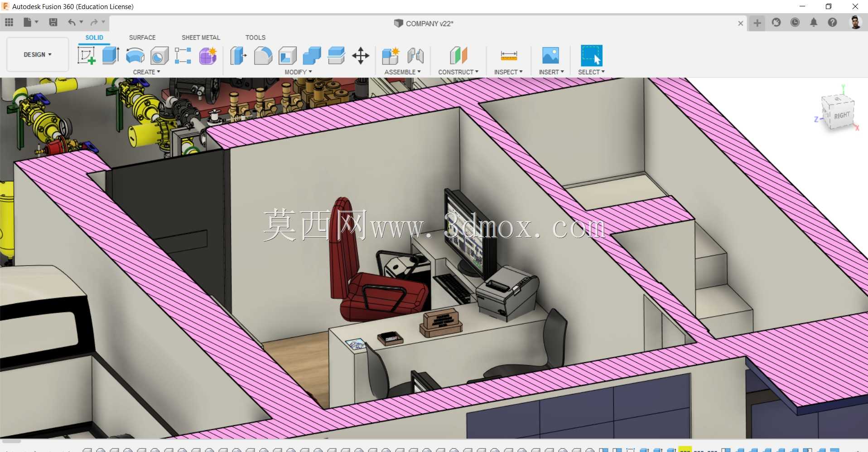Select the Shell tool
This screenshot has height=452, width=868.
click(x=287, y=56)
